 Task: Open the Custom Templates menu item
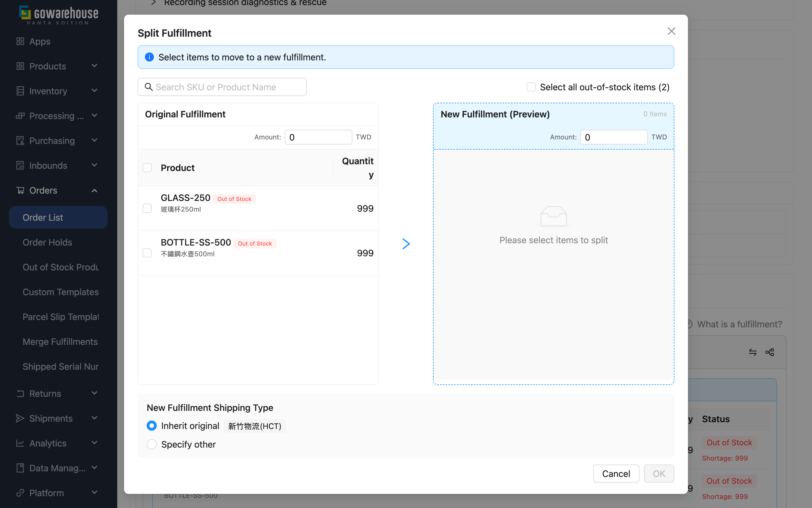pyautogui.click(x=58, y=292)
